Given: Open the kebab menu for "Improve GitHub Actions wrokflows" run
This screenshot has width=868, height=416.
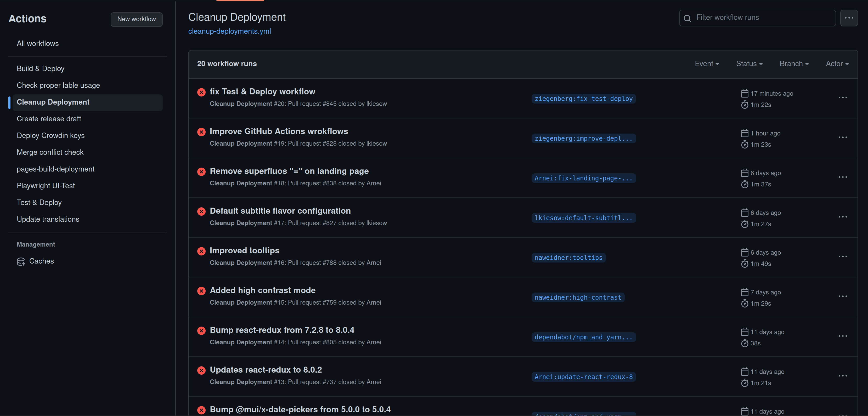Looking at the screenshot, I should coord(843,138).
